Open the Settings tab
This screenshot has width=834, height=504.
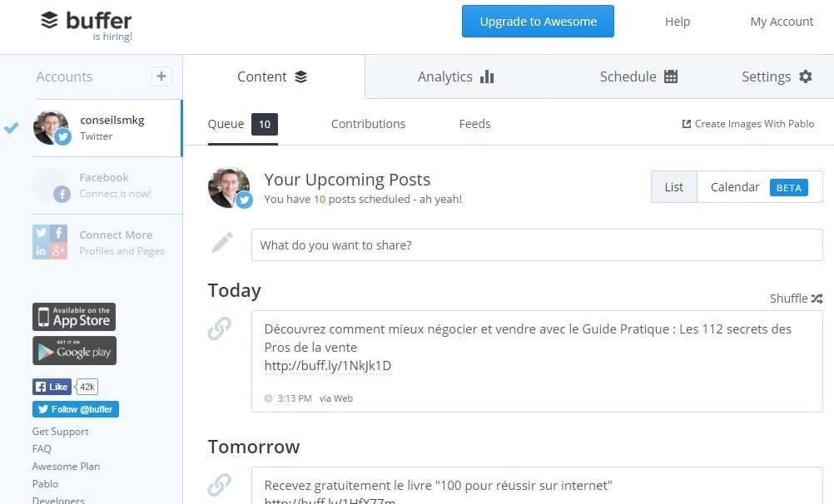coord(777,77)
